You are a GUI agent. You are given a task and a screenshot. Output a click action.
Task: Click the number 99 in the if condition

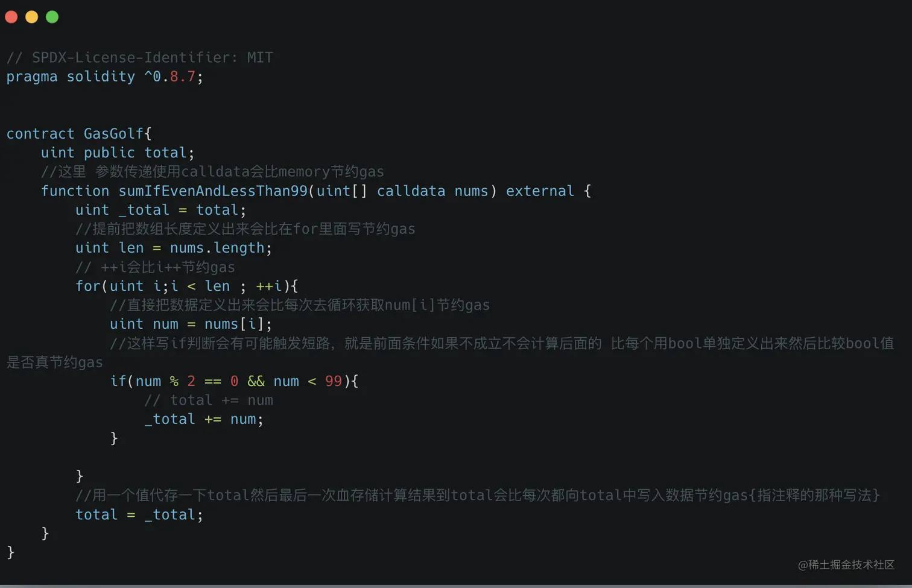click(334, 381)
